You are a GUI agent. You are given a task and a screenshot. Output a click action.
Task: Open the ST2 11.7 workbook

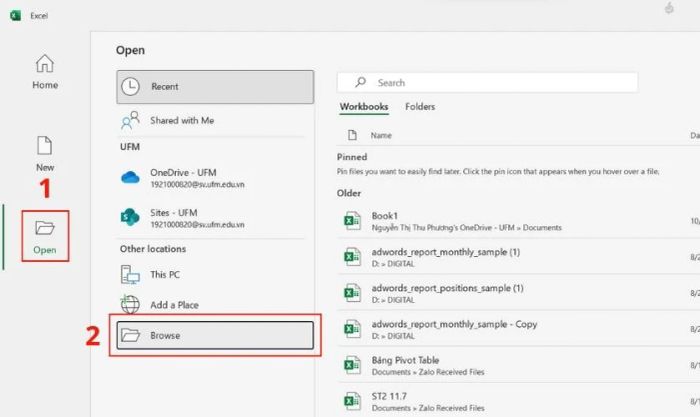coord(518,401)
